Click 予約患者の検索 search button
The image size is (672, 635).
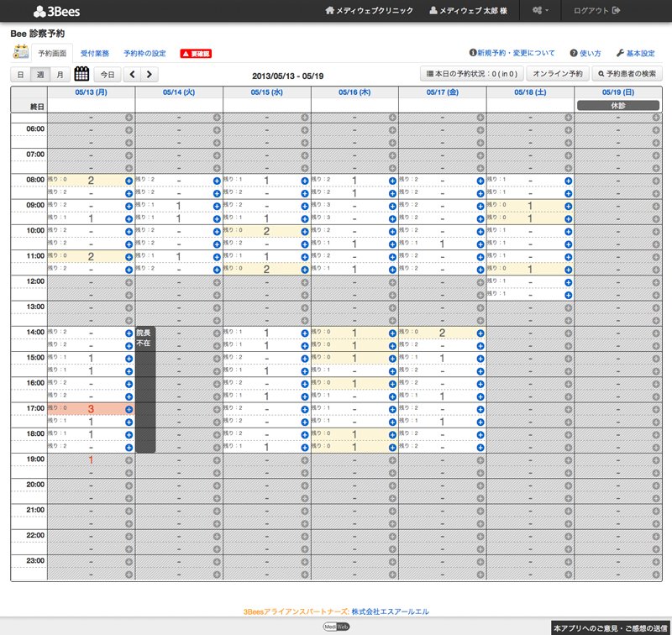(x=627, y=74)
